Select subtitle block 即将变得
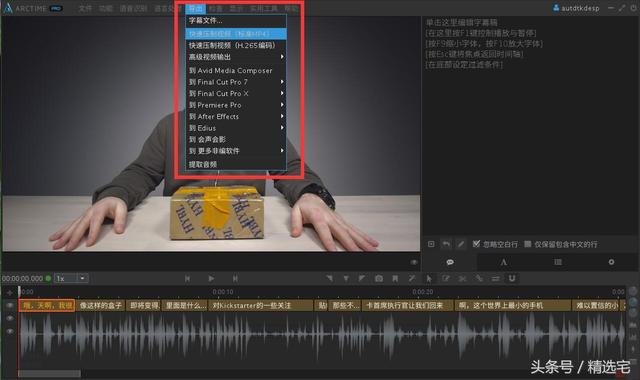 pyautogui.click(x=143, y=305)
